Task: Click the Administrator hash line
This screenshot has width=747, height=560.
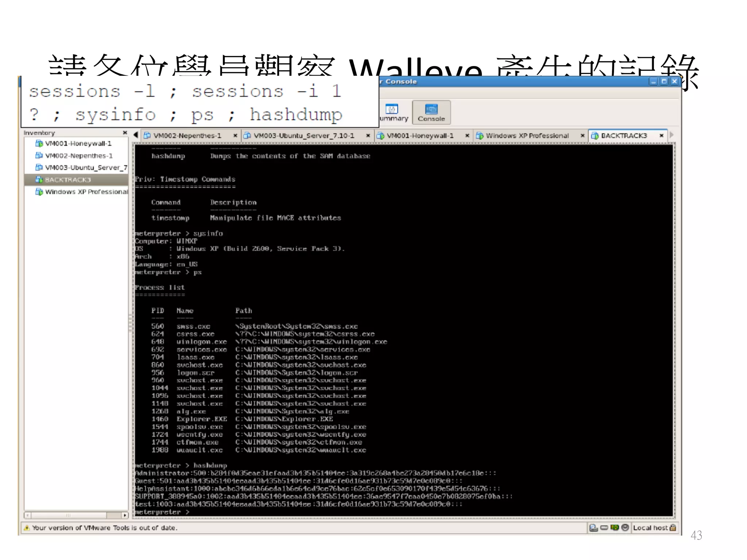Action: point(316,473)
